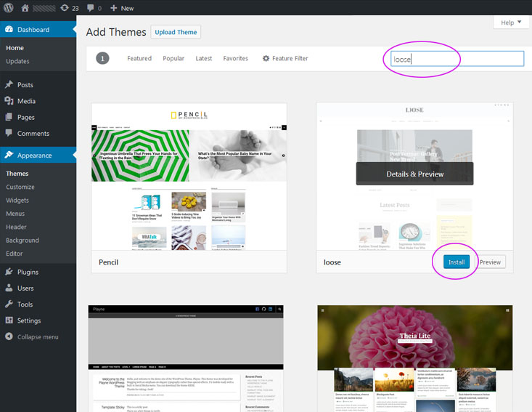Open the Feature Filter text link
This screenshot has height=412, width=532.
click(290, 58)
